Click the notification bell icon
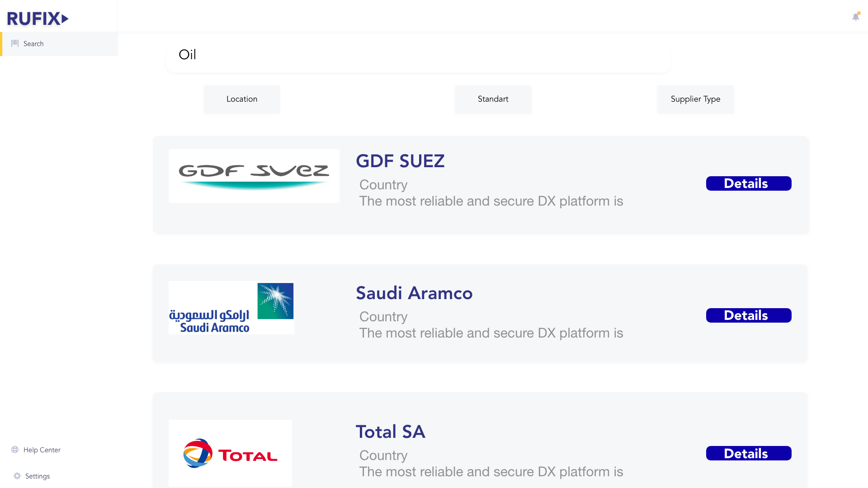This screenshot has height=488, width=868. tap(855, 17)
